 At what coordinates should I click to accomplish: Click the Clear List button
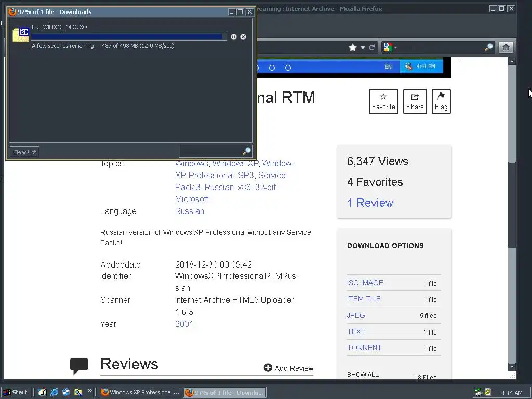tap(24, 152)
